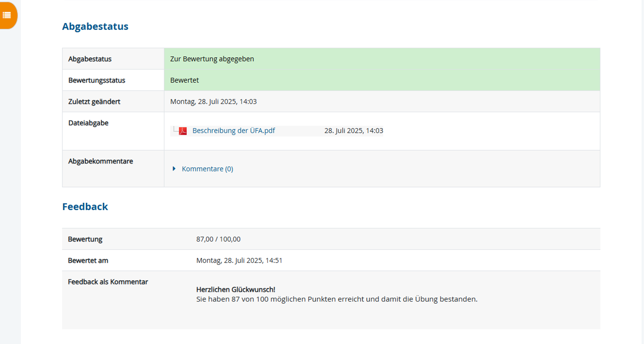Click the 'Herzlichen Glückwunsch!' feedback text

235,290
